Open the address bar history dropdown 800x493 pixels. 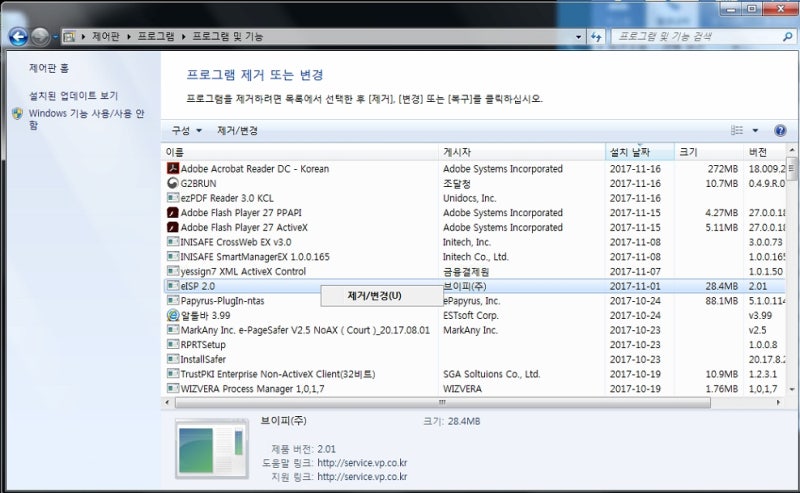pos(578,37)
